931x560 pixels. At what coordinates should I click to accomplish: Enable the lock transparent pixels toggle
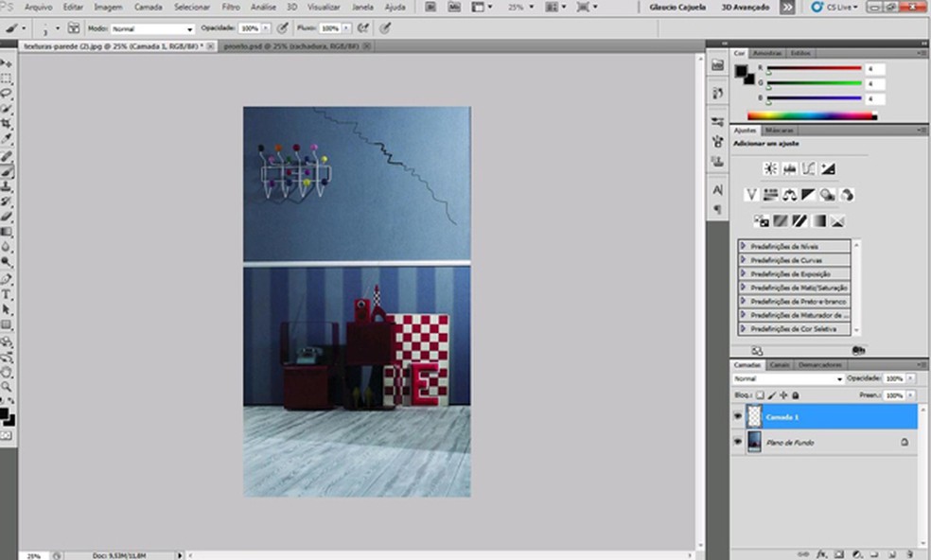tap(760, 394)
